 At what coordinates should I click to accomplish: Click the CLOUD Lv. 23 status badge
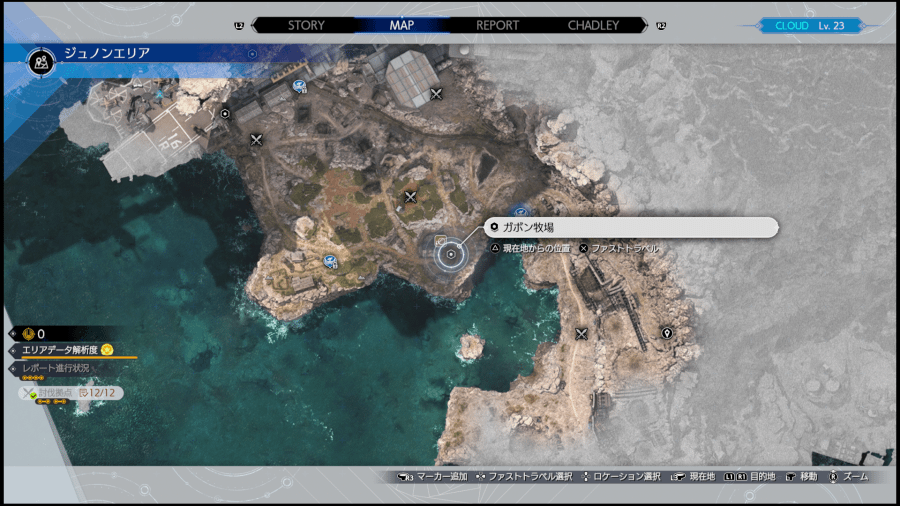[808, 26]
